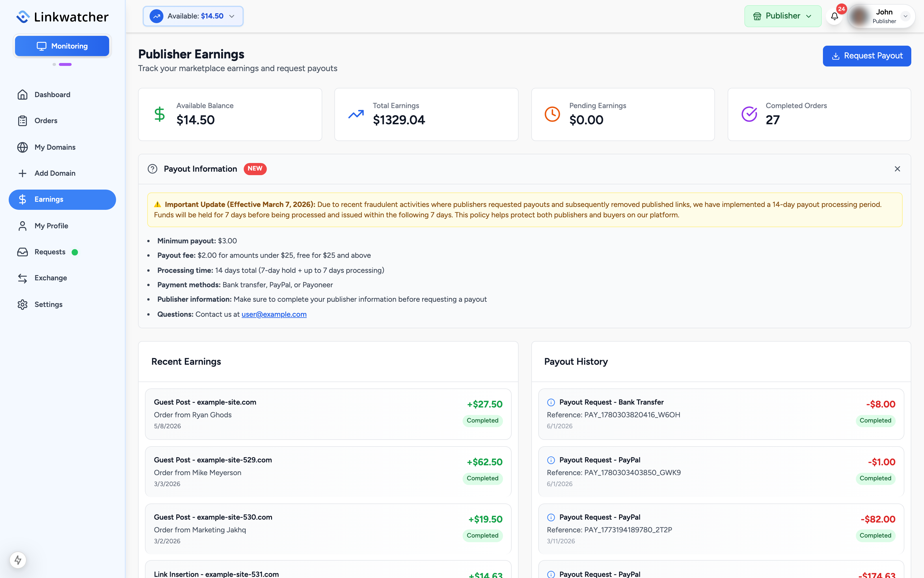Screen dimensions: 924x578
Task: Click info icon on the -$1.00 PayPal payout
Action: 551,460
